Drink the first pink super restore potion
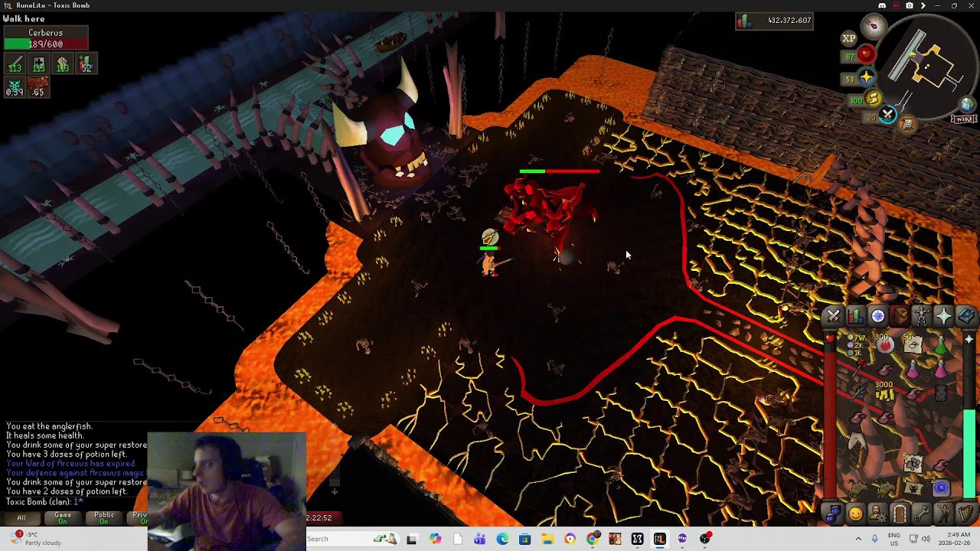 click(913, 370)
